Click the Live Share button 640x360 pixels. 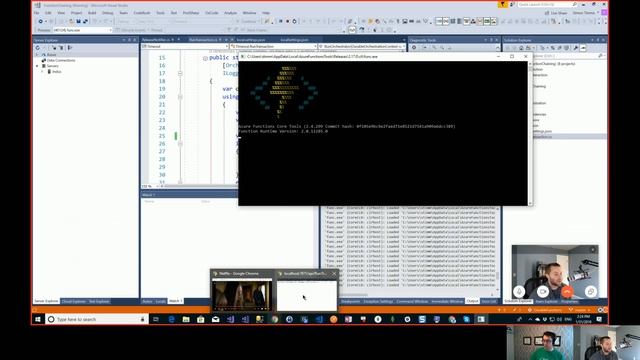point(556,13)
